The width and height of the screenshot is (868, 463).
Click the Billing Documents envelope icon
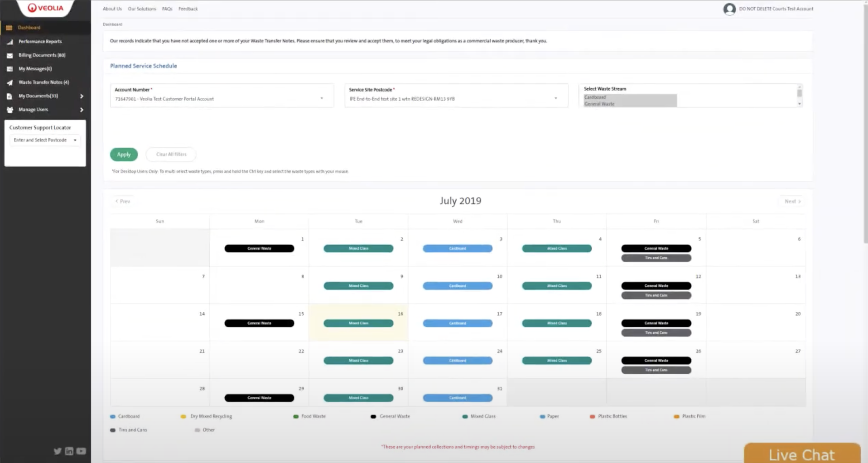point(10,55)
